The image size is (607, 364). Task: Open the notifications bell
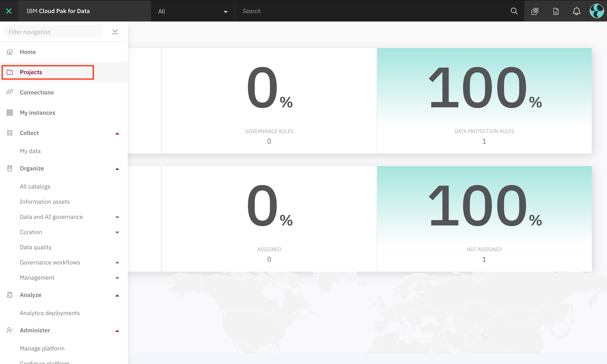(576, 11)
